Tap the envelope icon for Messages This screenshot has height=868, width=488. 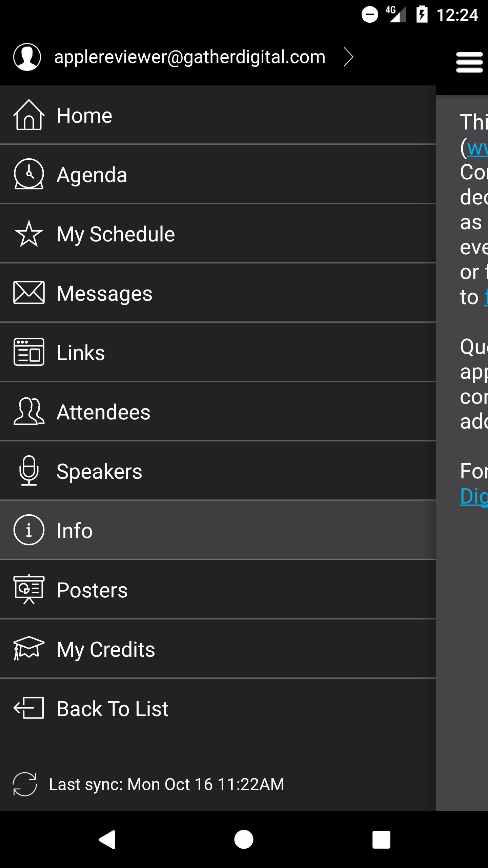coord(29,293)
